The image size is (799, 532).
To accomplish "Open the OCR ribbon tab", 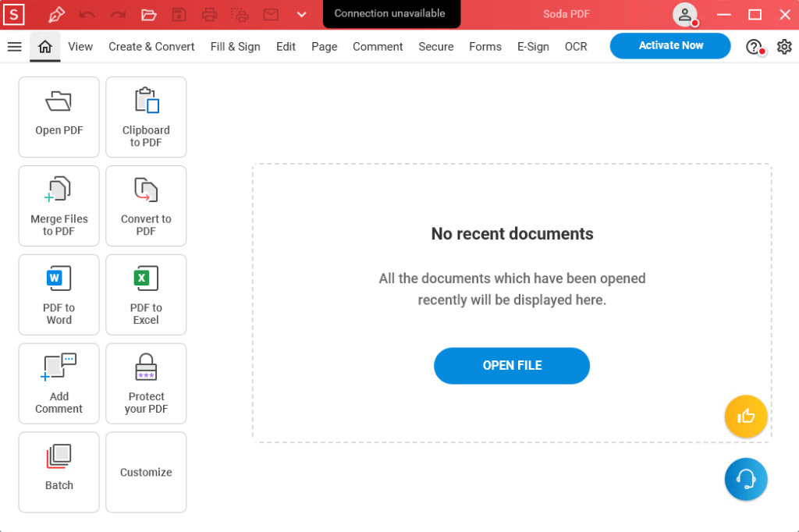I will [x=576, y=47].
